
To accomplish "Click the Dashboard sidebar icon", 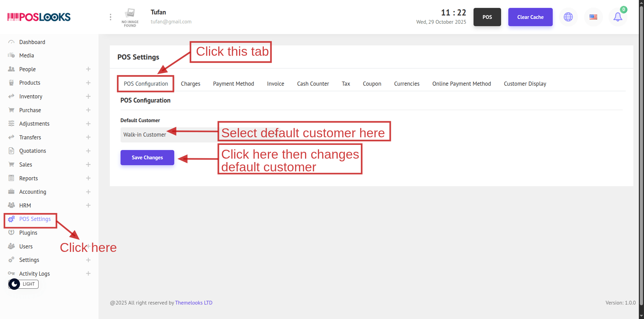I will click(x=11, y=42).
